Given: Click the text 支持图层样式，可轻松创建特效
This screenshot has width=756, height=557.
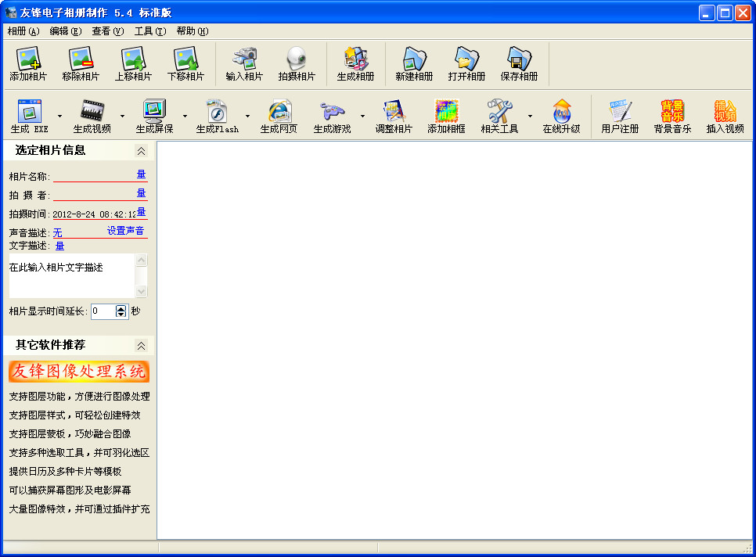Looking at the screenshot, I should [x=74, y=415].
